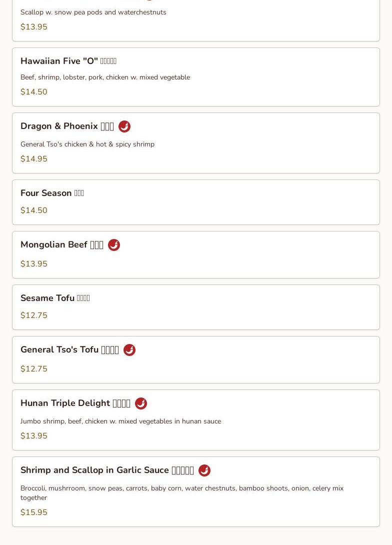Click the spicy pepper icon beside Mongolian Beef
The image size is (392, 545).
tap(114, 245)
